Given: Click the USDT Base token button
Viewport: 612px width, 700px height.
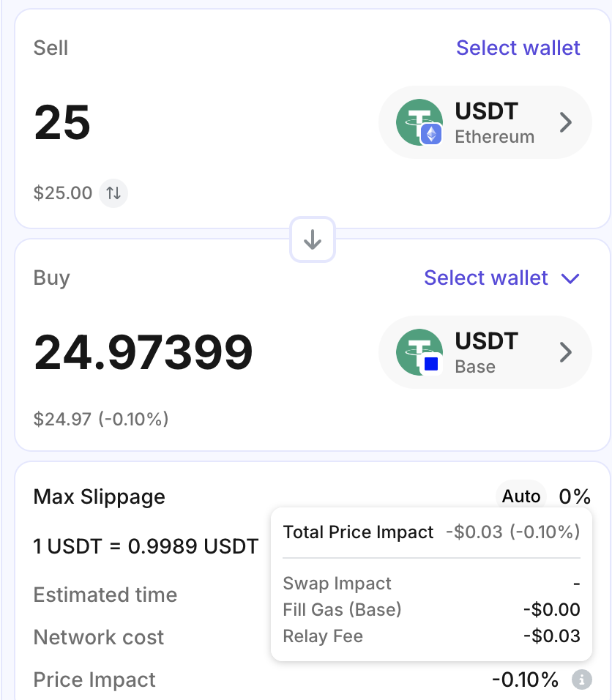Looking at the screenshot, I should click(x=485, y=352).
